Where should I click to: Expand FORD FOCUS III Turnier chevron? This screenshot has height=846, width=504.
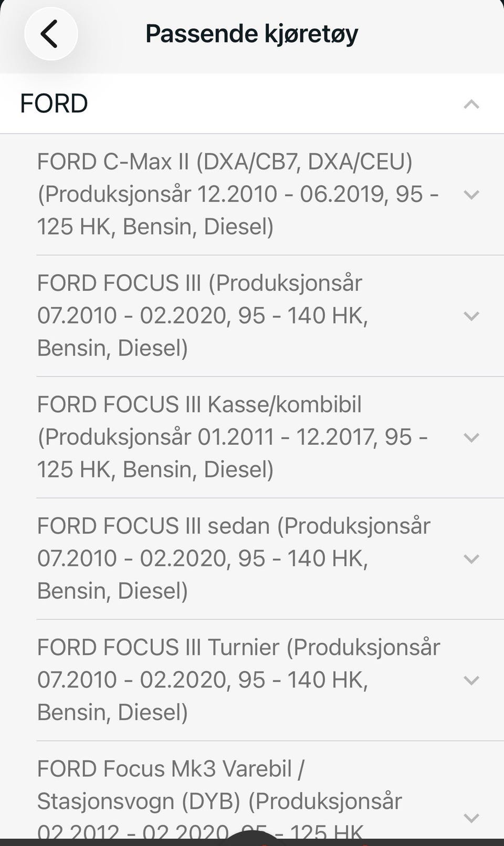pos(471,680)
